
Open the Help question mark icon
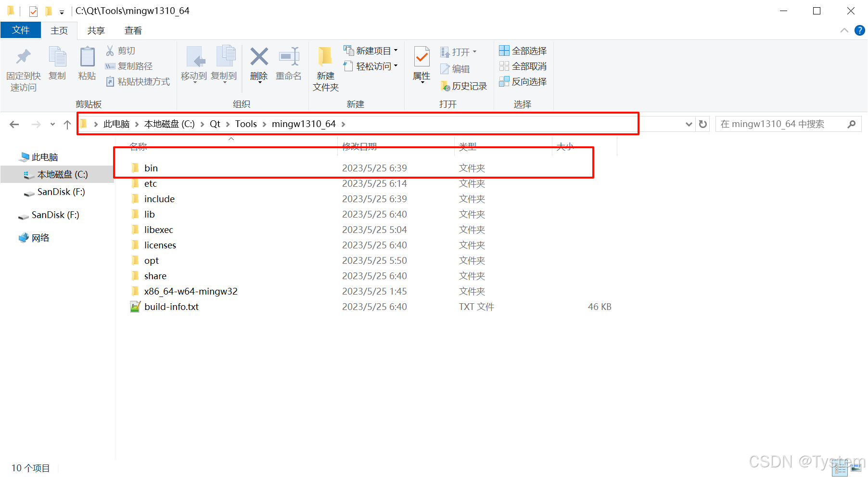(x=860, y=30)
